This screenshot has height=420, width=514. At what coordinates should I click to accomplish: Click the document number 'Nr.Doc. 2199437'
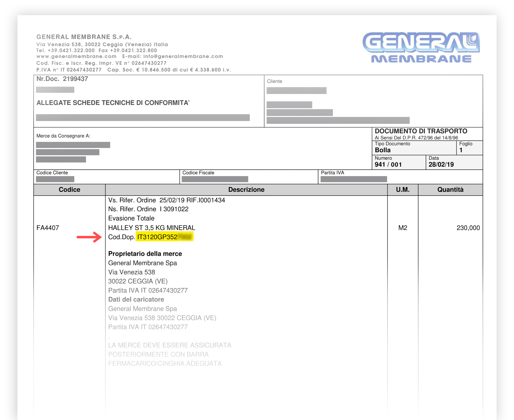62,79
